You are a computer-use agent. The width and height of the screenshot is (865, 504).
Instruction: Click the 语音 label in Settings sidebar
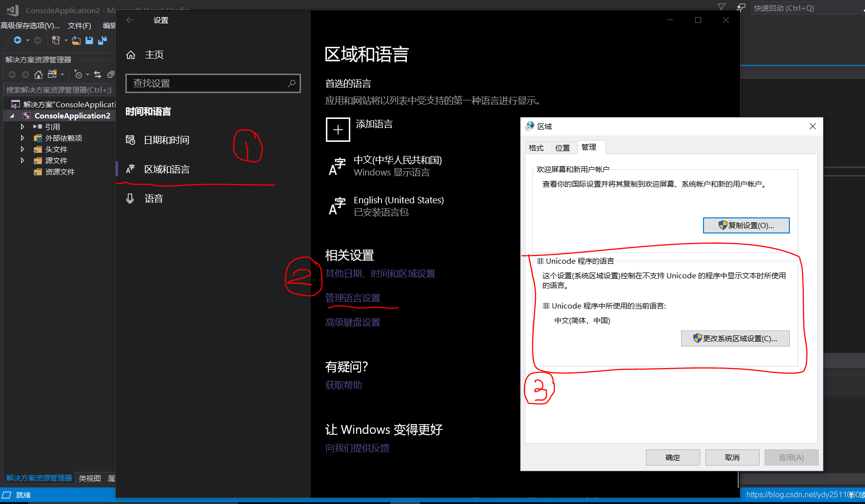pos(154,198)
